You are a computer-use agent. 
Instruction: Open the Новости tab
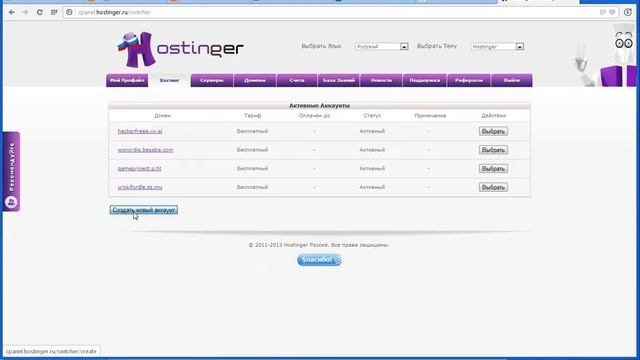point(381,80)
